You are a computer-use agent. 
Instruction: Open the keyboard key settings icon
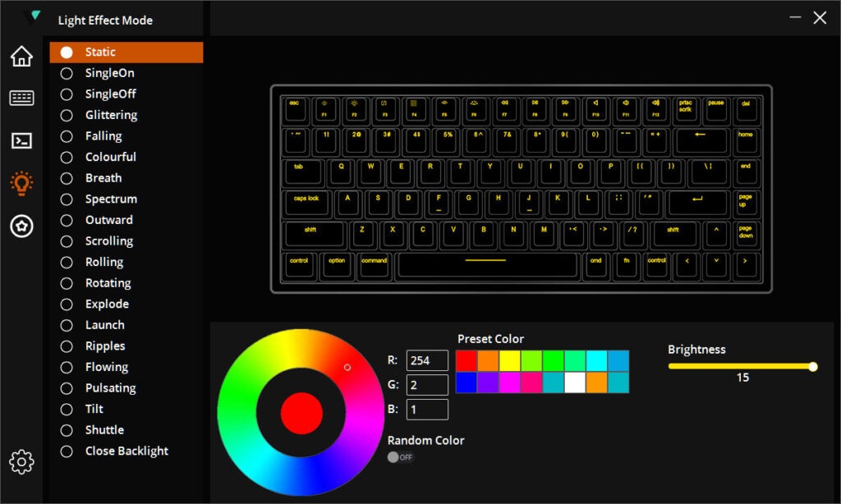point(21,99)
